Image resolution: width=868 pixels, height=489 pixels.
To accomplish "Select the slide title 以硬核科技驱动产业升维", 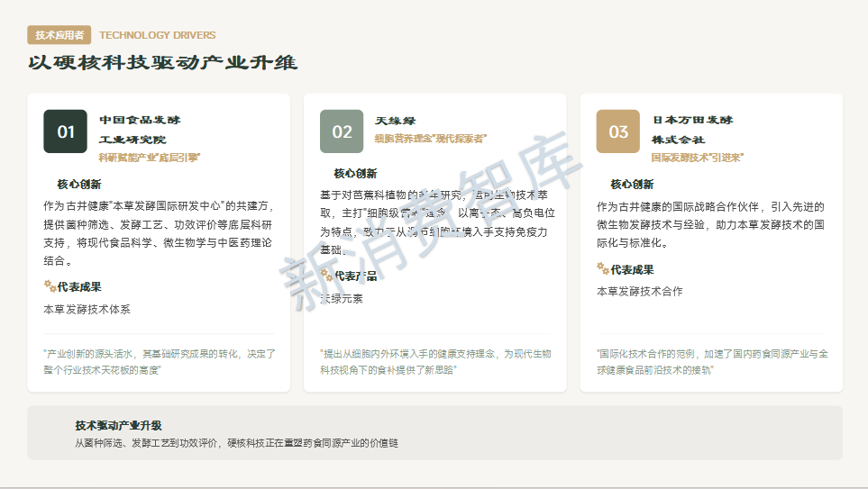I will pyautogui.click(x=163, y=63).
